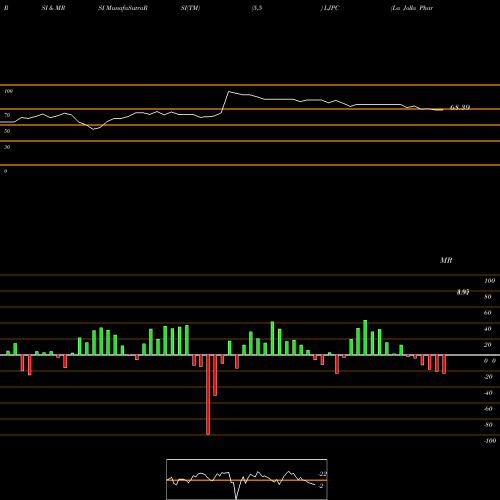The width and height of the screenshot is (500, 500).
Task: Click the 30 level label on RSI chart
Action: [7, 147]
